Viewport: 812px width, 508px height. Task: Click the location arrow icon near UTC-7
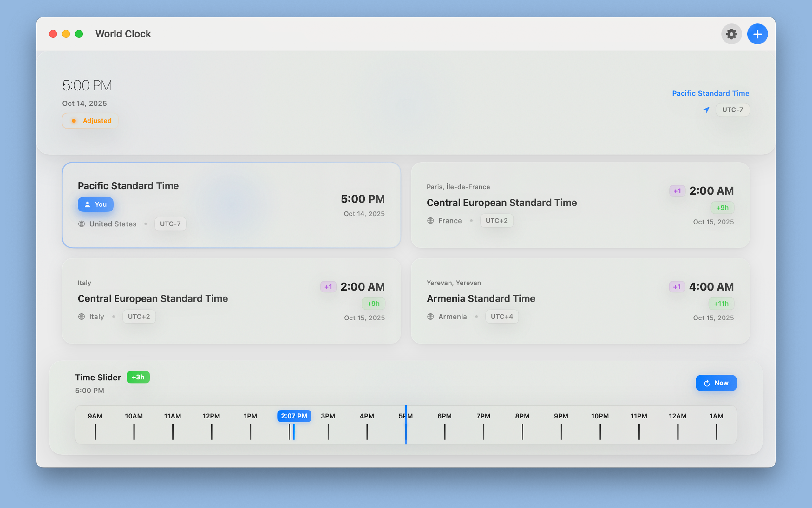tap(706, 110)
